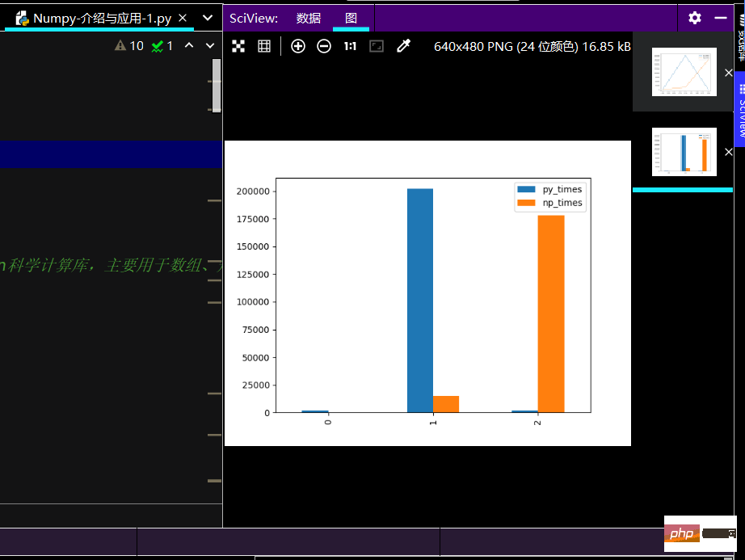The height and width of the screenshot is (560, 745).
Task: Switch to the 图 tab in SciView
Action: tap(351, 18)
